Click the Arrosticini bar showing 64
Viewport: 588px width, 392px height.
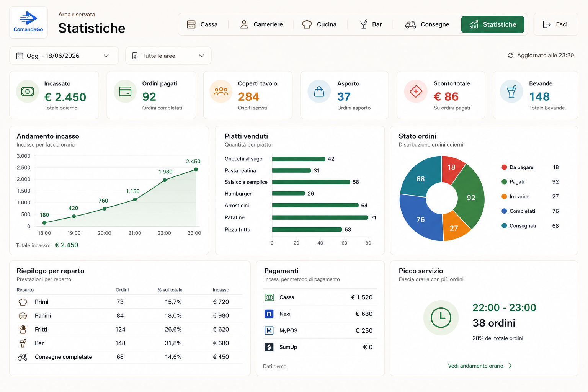[x=315, y=206]
